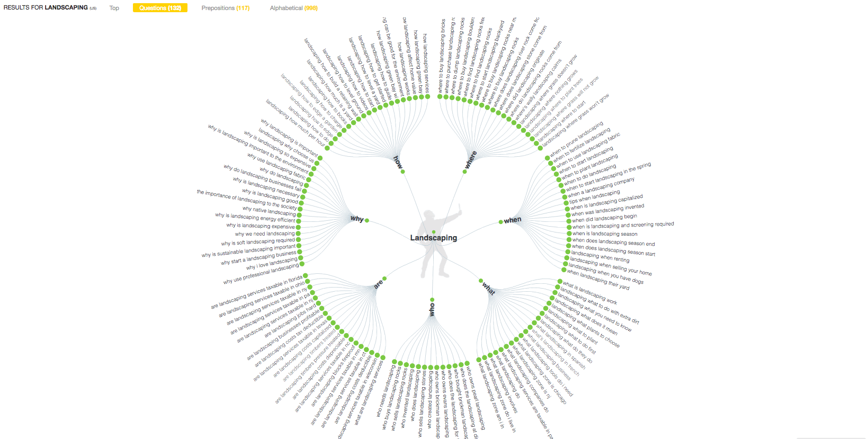Click the green node beside 'where'

coord(464,172)
